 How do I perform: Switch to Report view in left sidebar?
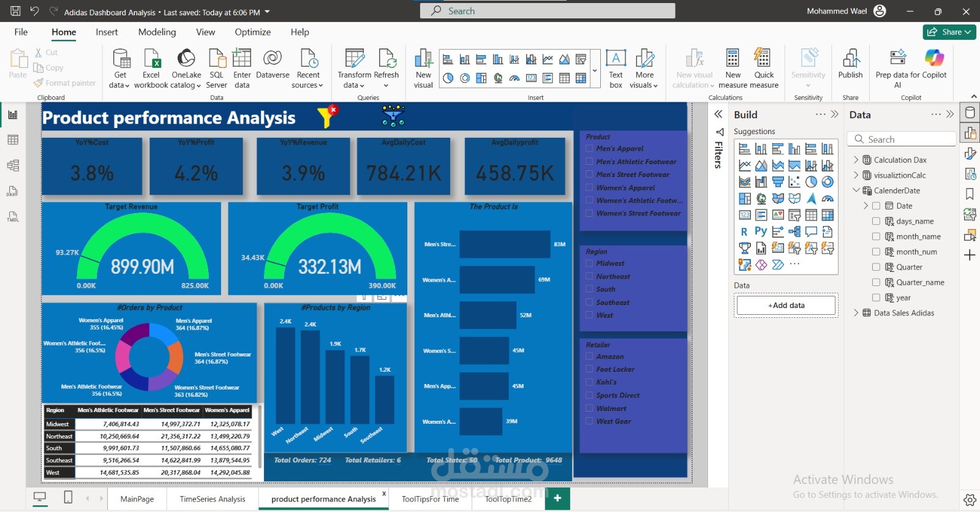tap(13, 115)
